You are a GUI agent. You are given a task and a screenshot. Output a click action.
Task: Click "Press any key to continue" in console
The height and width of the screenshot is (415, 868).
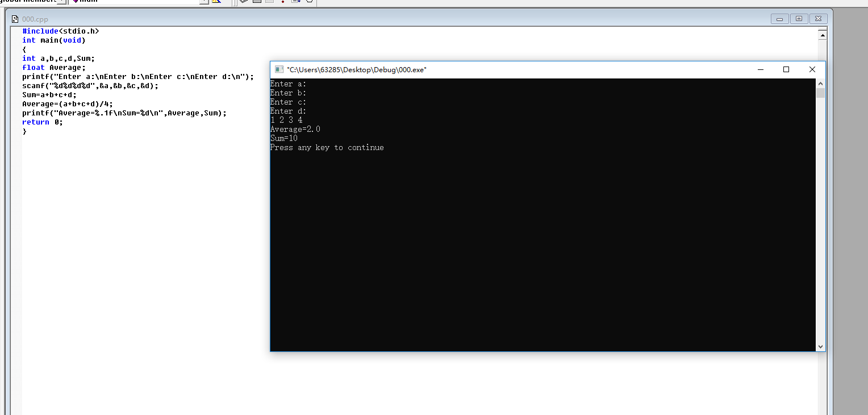point(327,147)
